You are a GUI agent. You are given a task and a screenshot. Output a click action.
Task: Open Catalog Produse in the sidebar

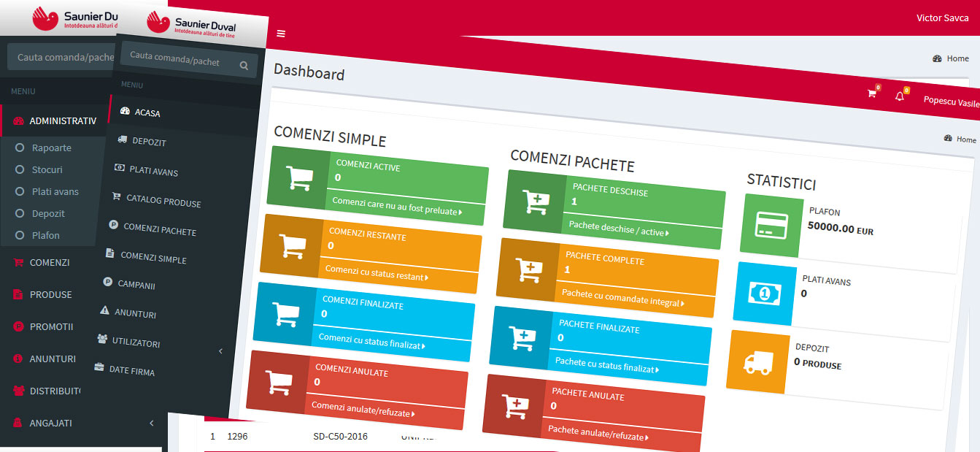click(163, 201)
